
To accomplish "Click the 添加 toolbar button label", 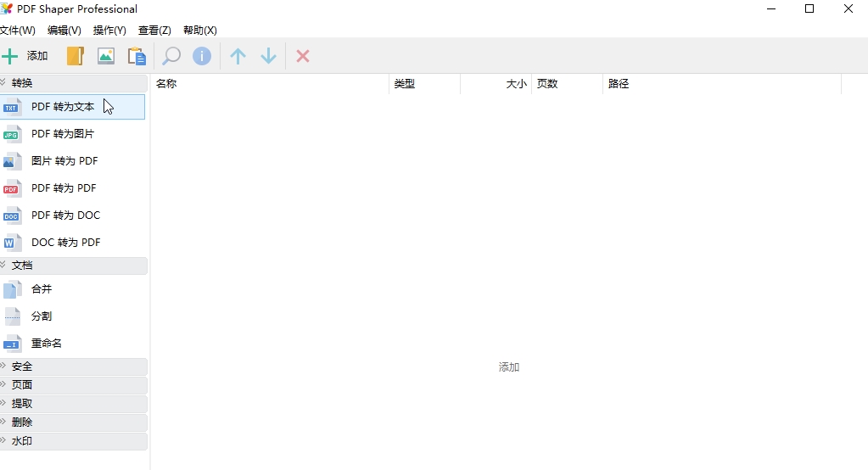I will (37, 56).
